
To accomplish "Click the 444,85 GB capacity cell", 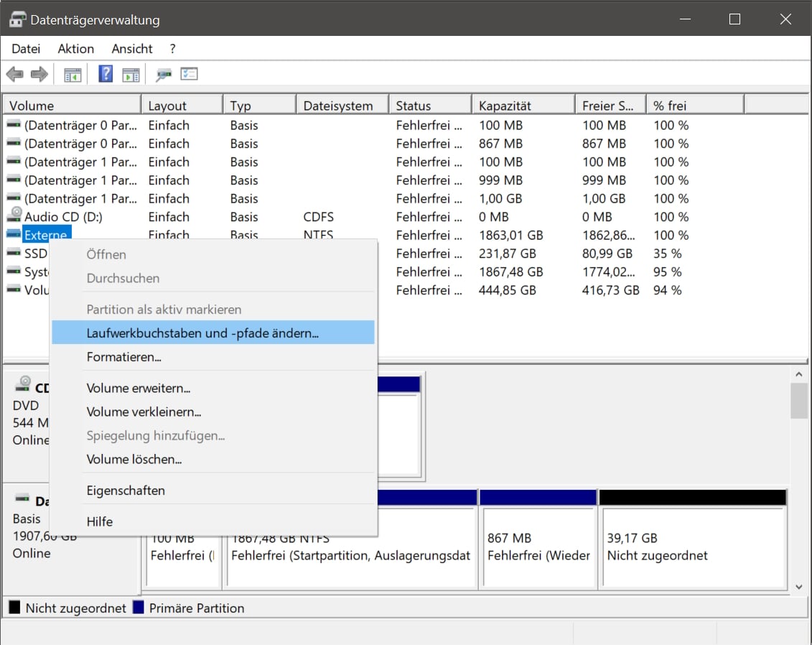I will pyautogui.click(x=508, y=290).
